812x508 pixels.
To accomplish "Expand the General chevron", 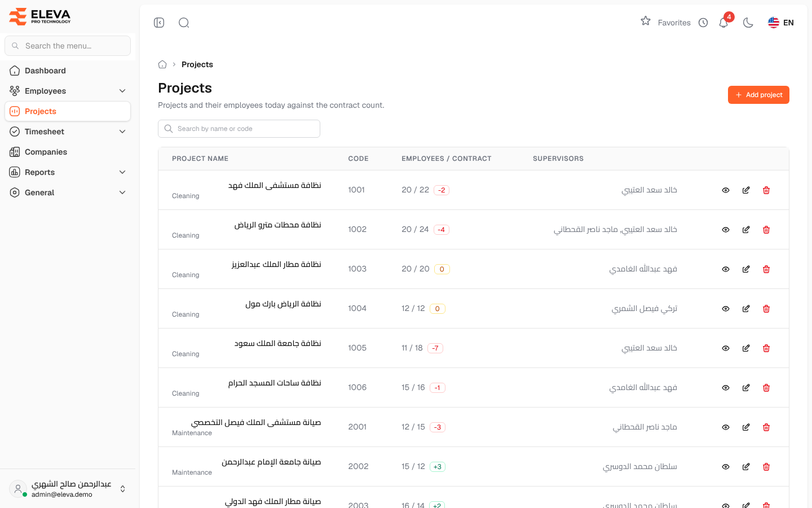I will point(122,192).
